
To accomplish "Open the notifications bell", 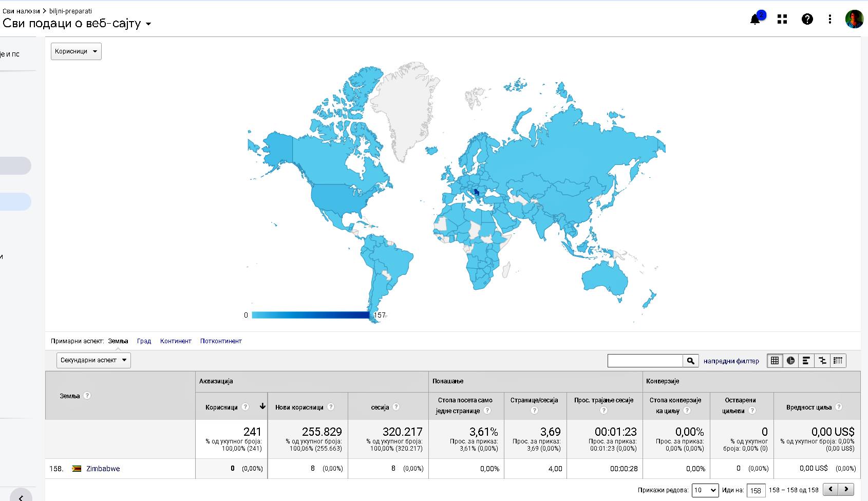I will point(755,20).
